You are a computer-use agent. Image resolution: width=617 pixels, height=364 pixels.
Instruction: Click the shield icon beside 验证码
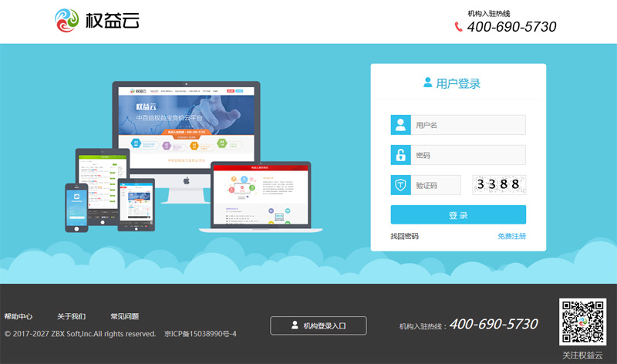(x=400, y=185)
